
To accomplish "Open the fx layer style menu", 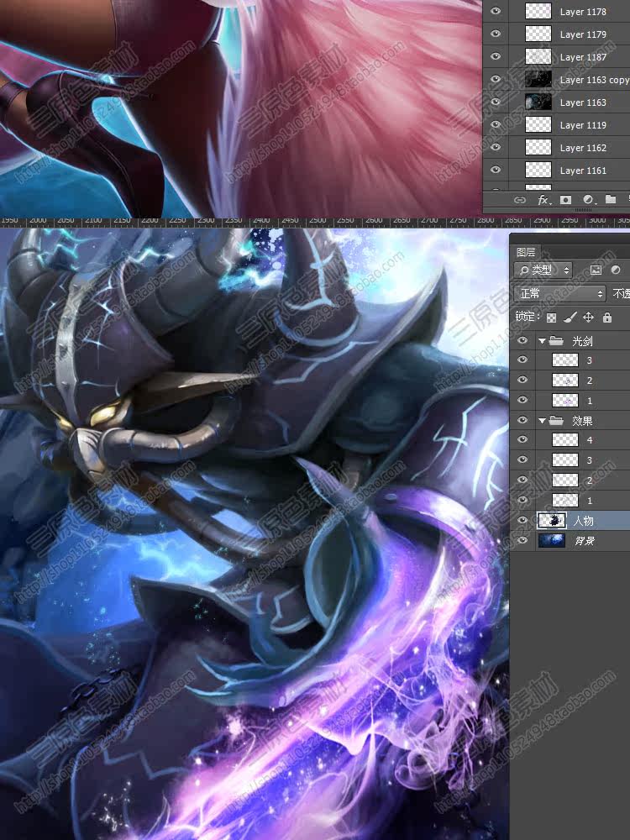I will tap(543, 200).
